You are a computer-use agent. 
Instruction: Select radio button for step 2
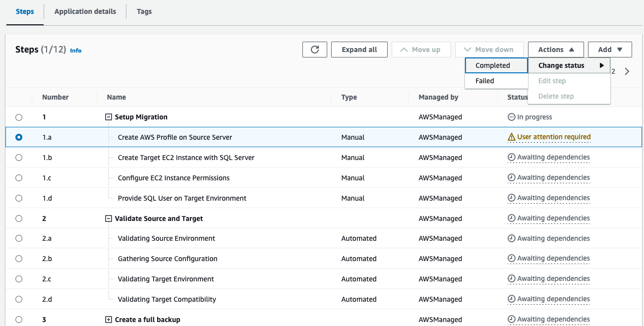pyautogui.click(x=19, y=218)
